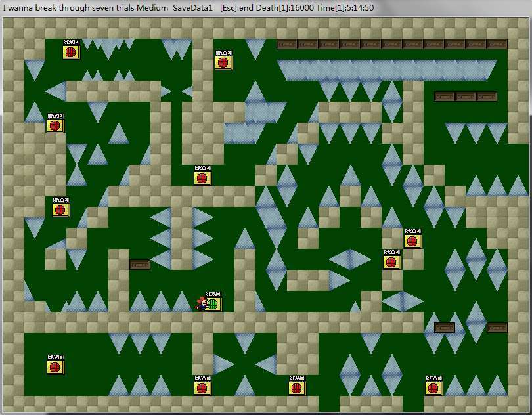Click the middle block of the three-block brown platform

(466, 97)
